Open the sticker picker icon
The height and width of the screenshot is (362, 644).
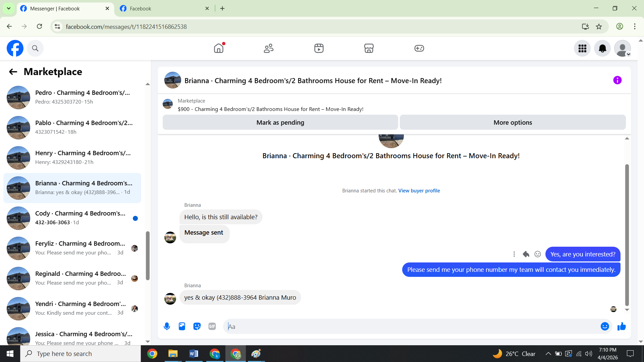pyautogui.click(x=197, y=326)
